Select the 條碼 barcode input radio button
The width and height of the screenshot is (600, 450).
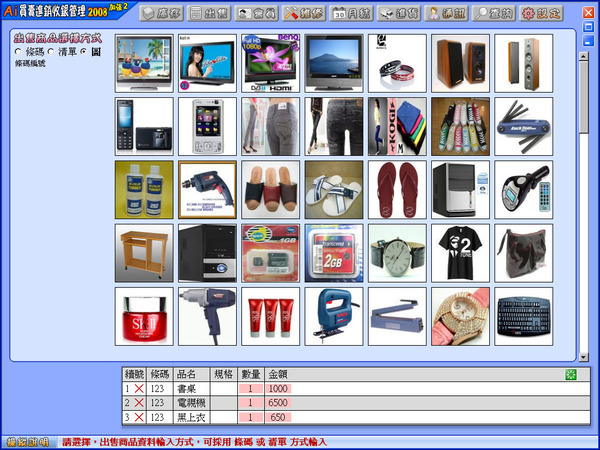(x=18, y=51)
